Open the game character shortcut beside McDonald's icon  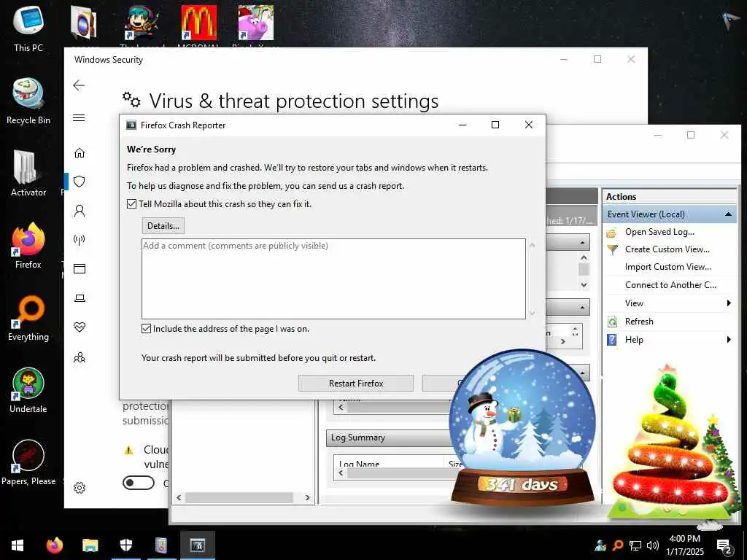tap(142, 23)
